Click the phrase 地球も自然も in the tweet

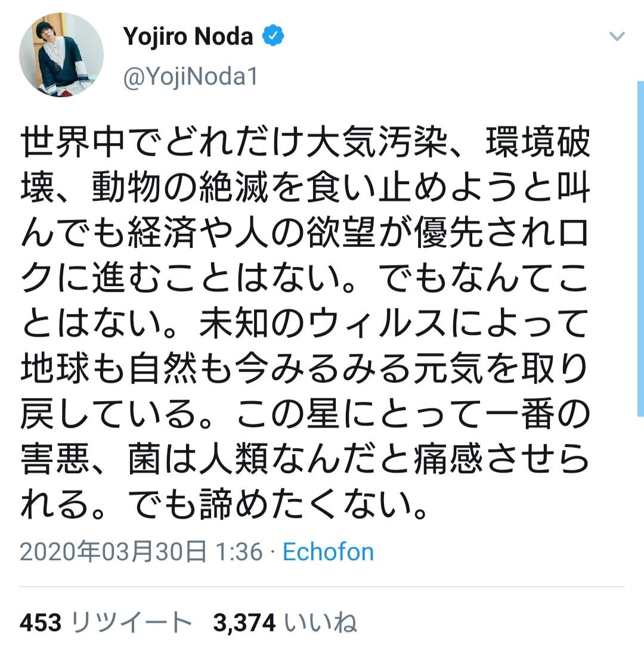(126, 368)
